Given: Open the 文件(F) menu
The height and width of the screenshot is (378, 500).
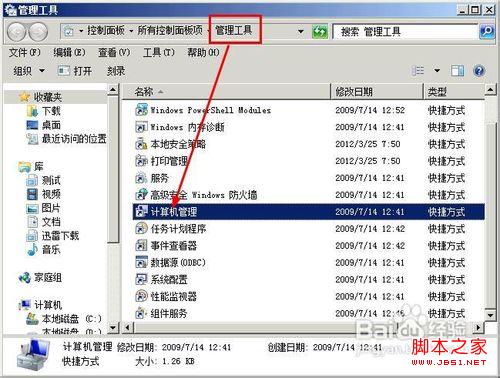Looking at the screenshot, I should pos(25,53).
